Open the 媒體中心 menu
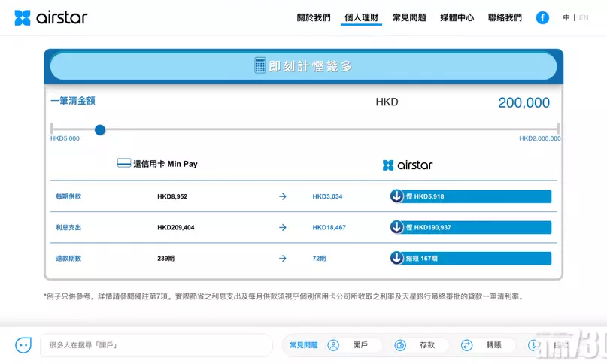 tap(457, 17)
